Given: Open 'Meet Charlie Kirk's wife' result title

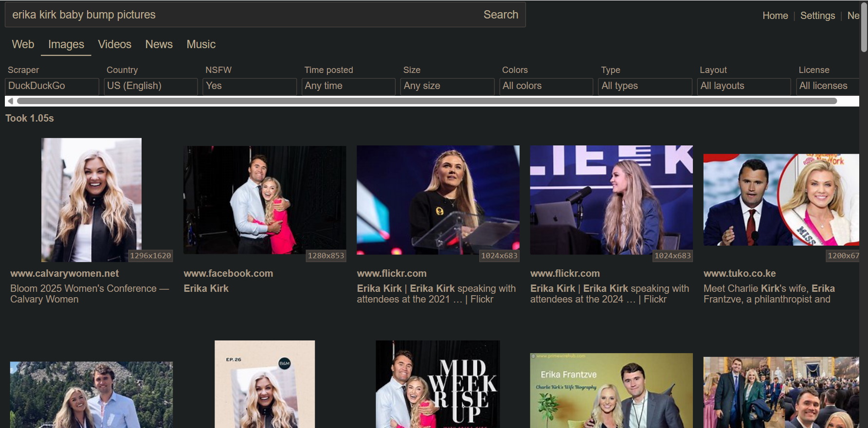Looking at the screenshot, I should [x=769, y=294].
